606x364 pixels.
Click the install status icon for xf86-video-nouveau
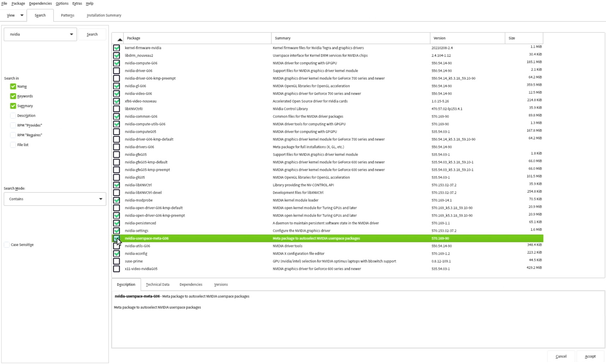point(117,101)
